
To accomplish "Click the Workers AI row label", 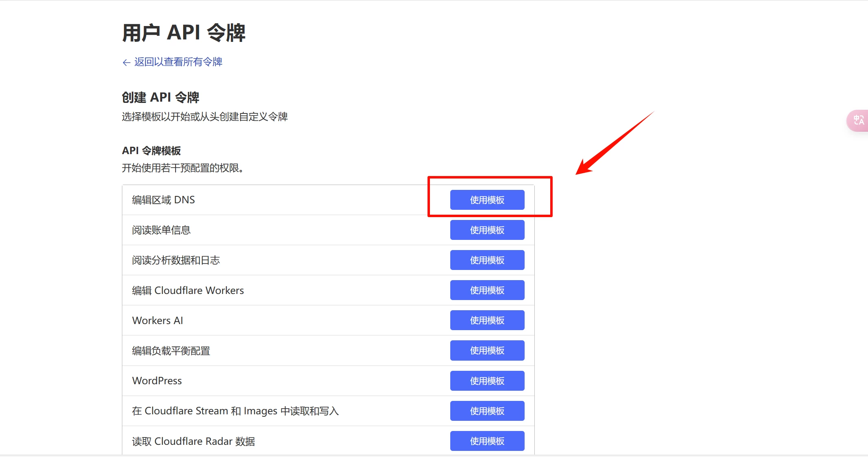I will (x=158, y=321).
